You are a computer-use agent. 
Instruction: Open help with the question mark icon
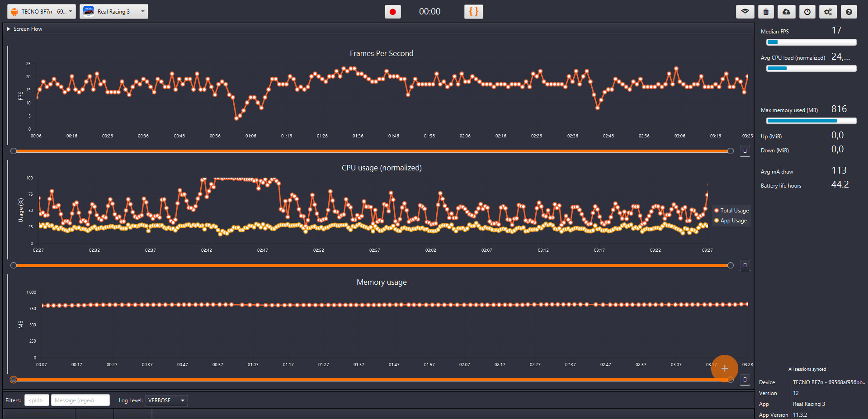(x=849, y=12)
